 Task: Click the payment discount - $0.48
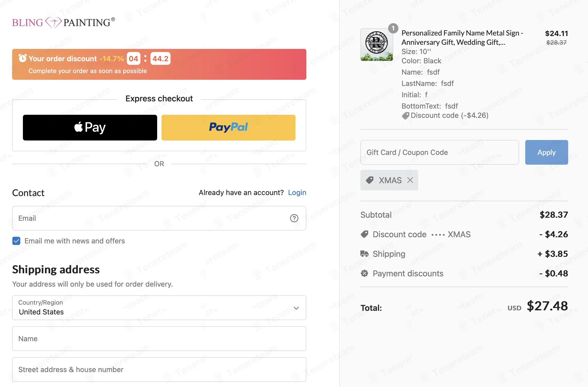tap(554, 273)
